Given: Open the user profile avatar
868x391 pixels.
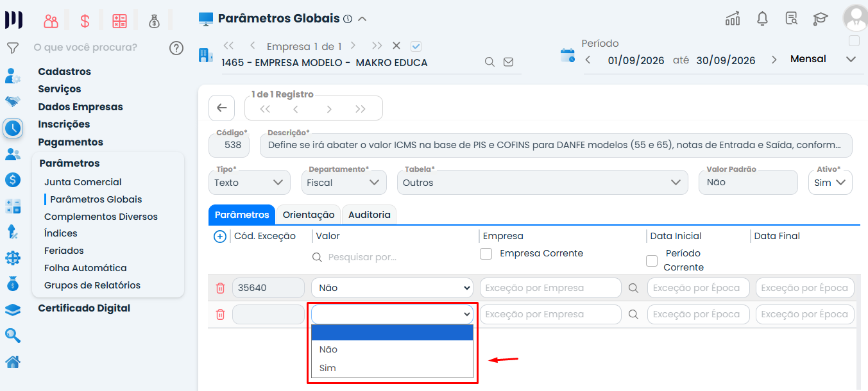Looking at the screenshot, I should point(855,17).
